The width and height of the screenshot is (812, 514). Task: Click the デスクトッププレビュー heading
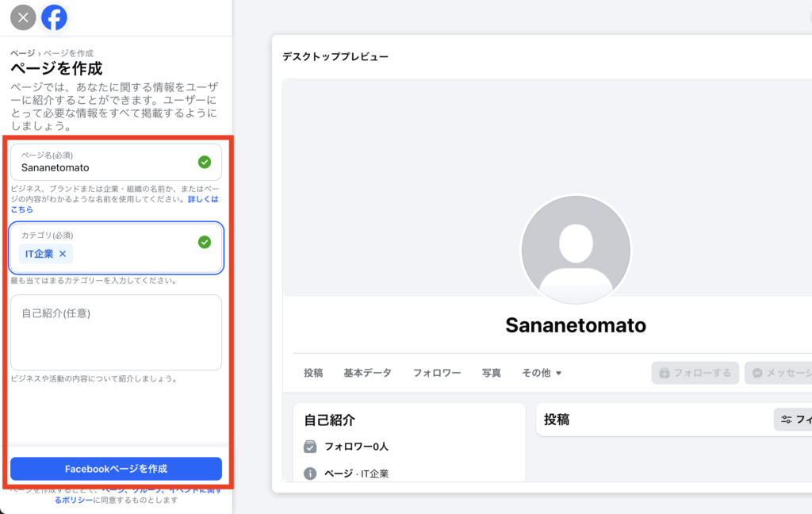click(x=335, y=56)
